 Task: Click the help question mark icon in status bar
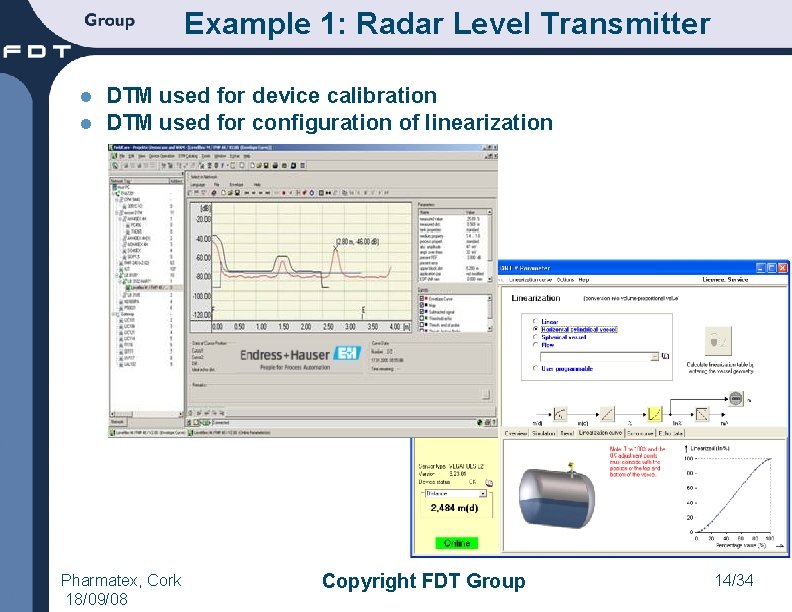pyautogui.click(x=493, y=422)
